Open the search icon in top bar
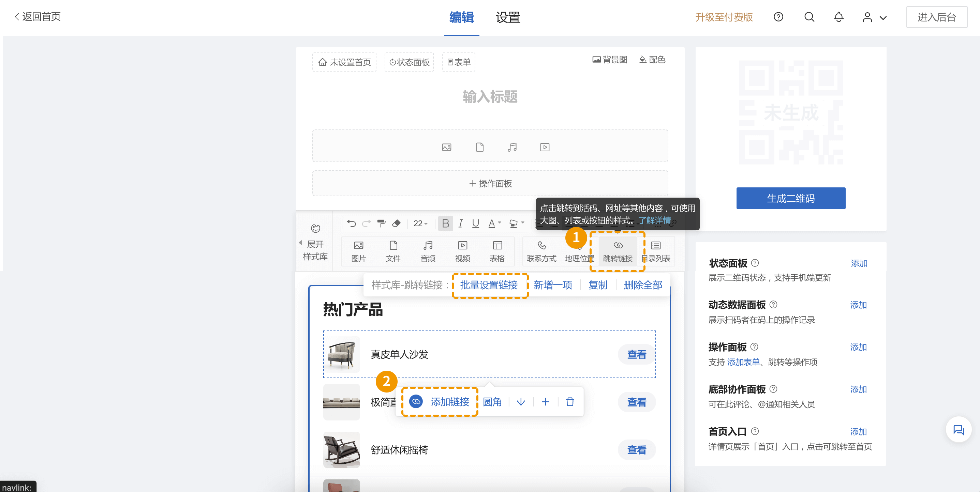The height and width of the screenshot is (492, 980). [x=809, y=17]
